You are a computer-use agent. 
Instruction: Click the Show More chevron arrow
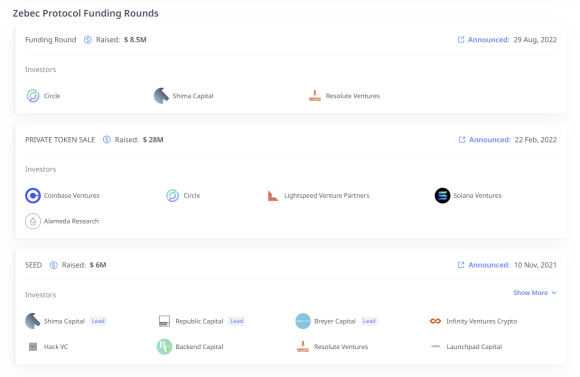click(x=554, y=293)
